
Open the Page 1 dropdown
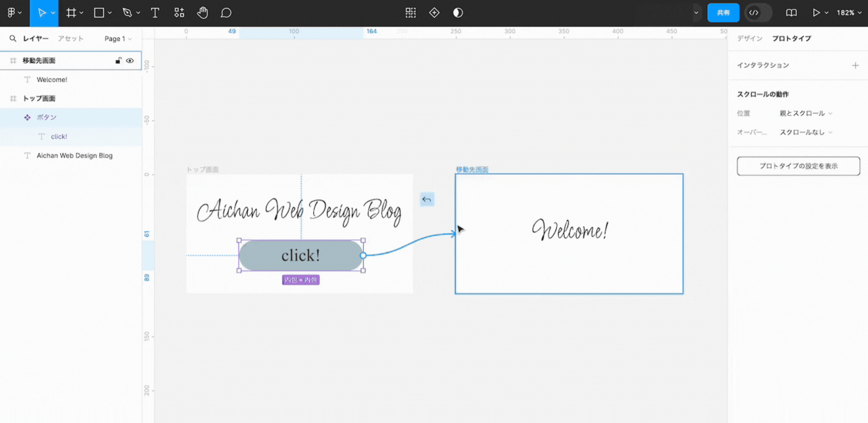click(x=117, y=39)
